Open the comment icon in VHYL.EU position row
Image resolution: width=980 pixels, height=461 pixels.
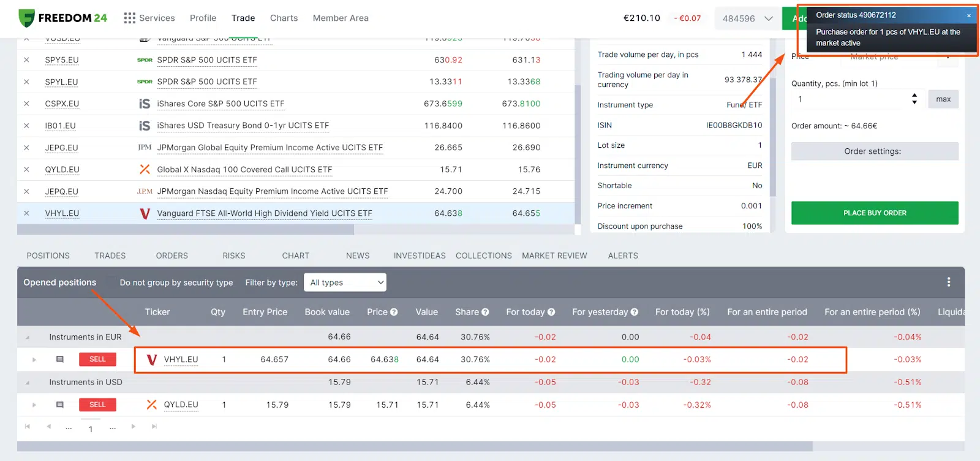tap(60, 359)
